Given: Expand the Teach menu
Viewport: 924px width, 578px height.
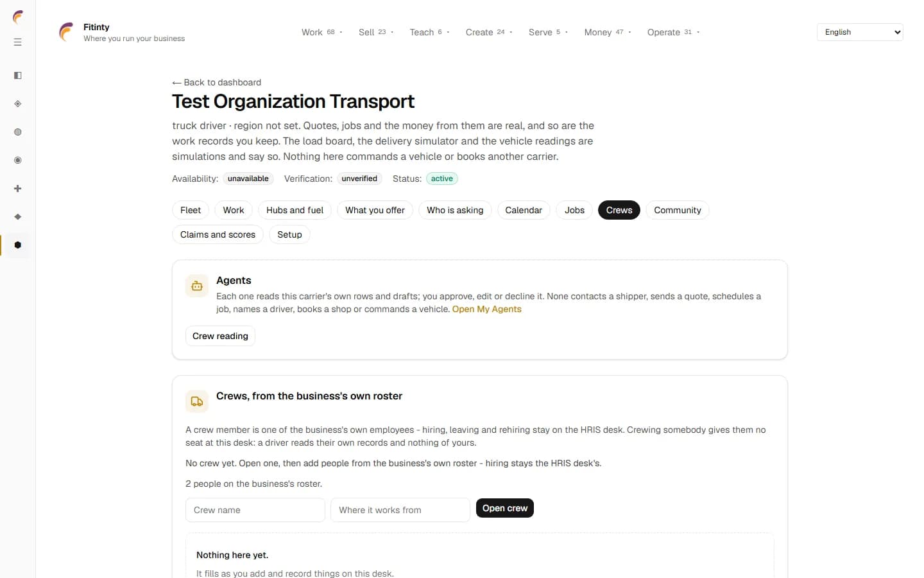Looking at the screenshot, I should pyautogui.click(x=430, y=32).
